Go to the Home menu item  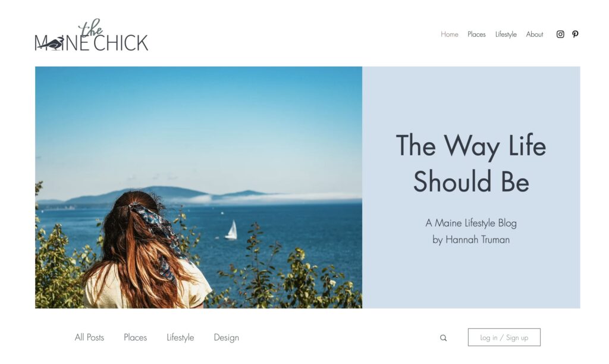(x=450, y=34)
